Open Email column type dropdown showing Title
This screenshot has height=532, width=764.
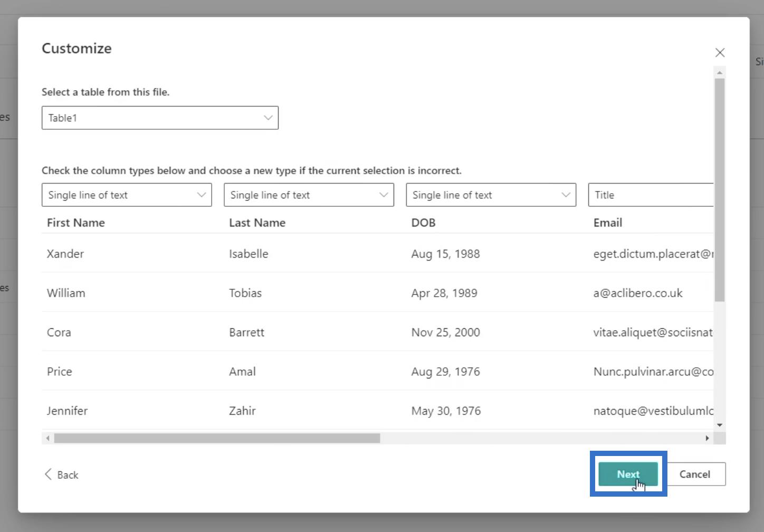(x=651, y=195)
